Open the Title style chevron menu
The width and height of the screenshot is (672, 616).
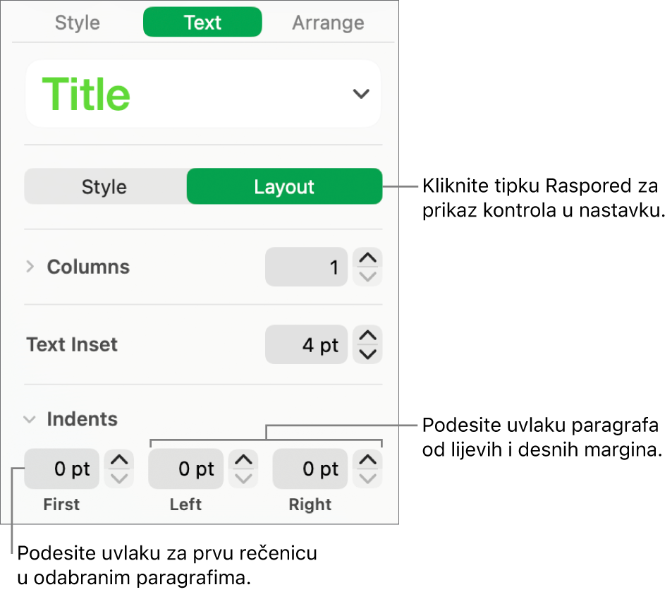click(360, 93)
